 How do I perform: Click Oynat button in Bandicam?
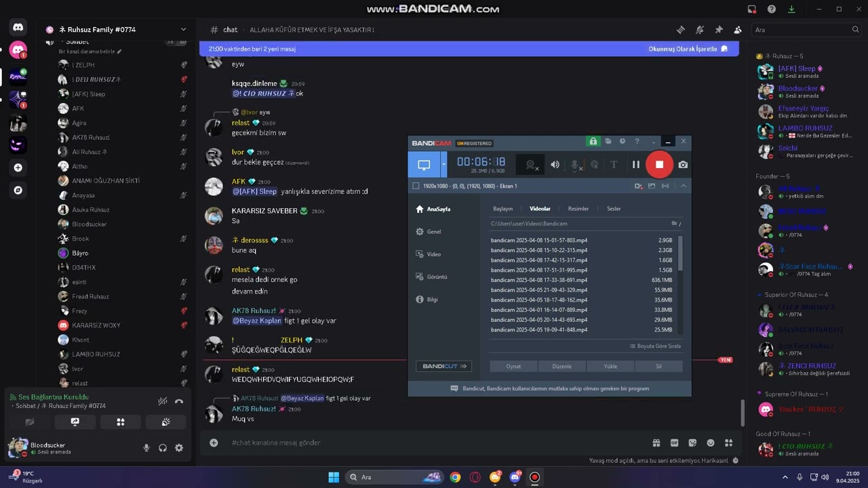pos(513,366)
